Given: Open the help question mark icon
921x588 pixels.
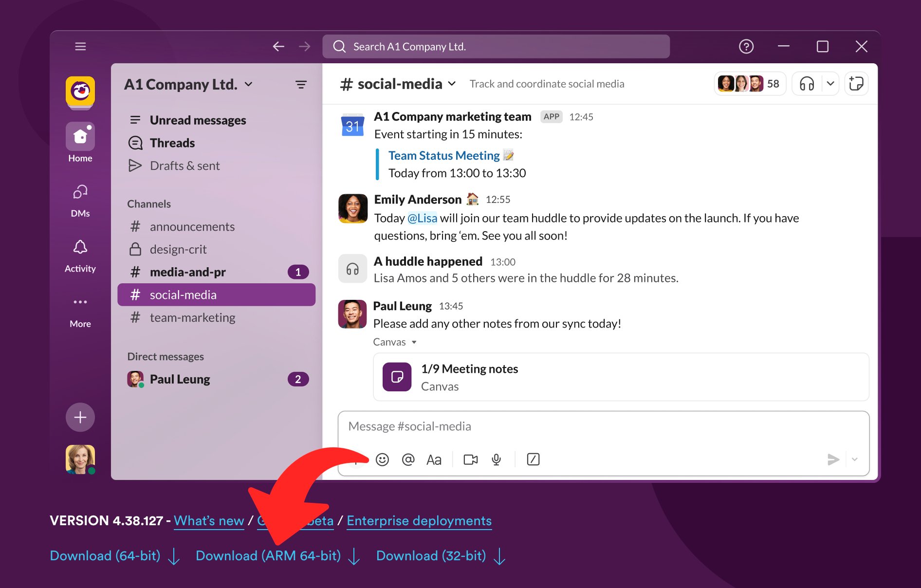Looking at the screenshot, I should coord(746,46).
